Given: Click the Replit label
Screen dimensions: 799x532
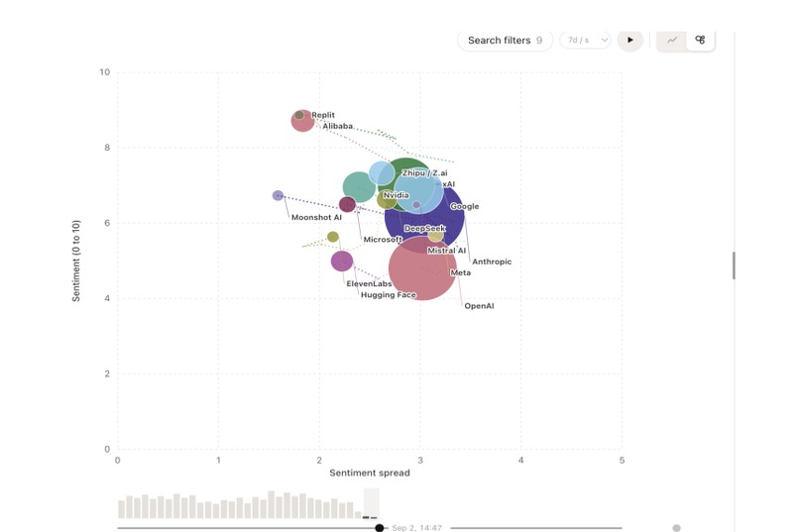Looking at the screenshot, I should click(323, 115).
